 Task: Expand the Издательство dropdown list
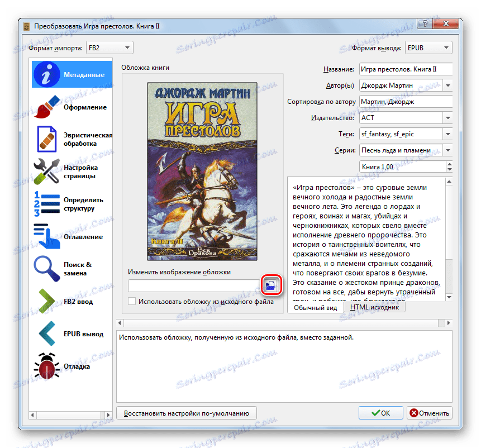tap(448, 118)
